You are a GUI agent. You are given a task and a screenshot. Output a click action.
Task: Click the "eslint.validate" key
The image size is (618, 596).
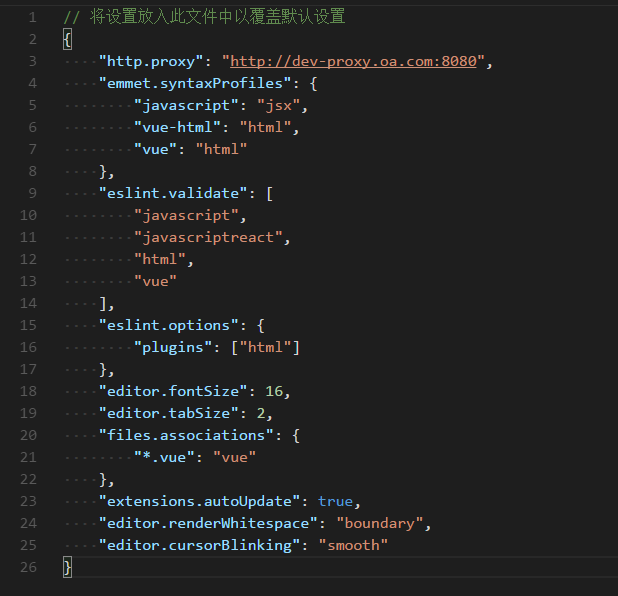coord(173,194)
